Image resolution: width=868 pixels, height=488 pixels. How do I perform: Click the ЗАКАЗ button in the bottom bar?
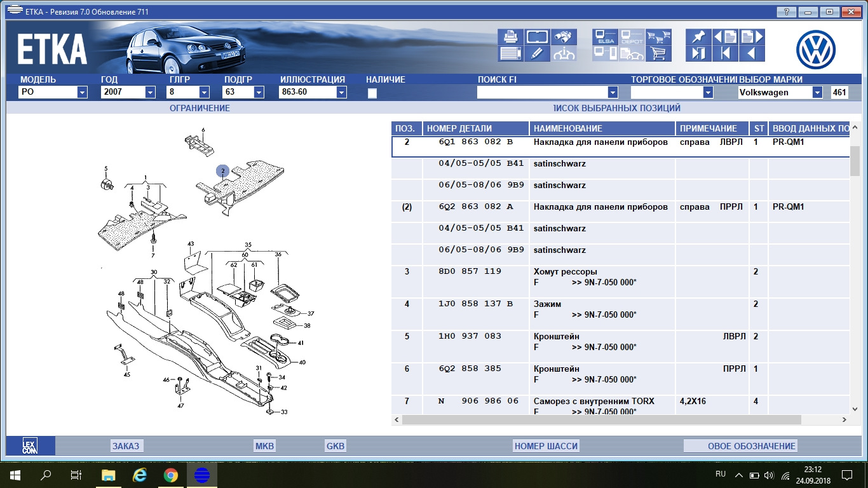pos(125,446)
